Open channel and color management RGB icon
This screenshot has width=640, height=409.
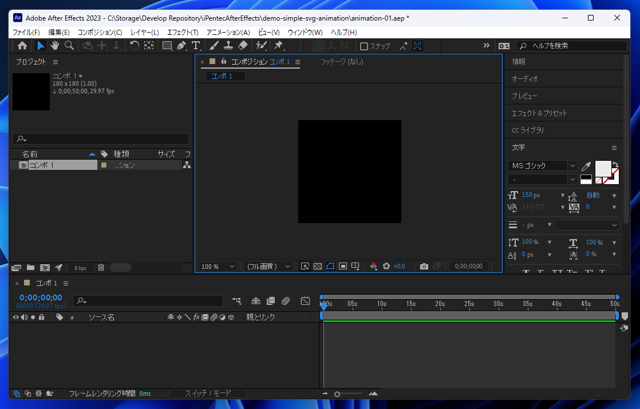373,267
